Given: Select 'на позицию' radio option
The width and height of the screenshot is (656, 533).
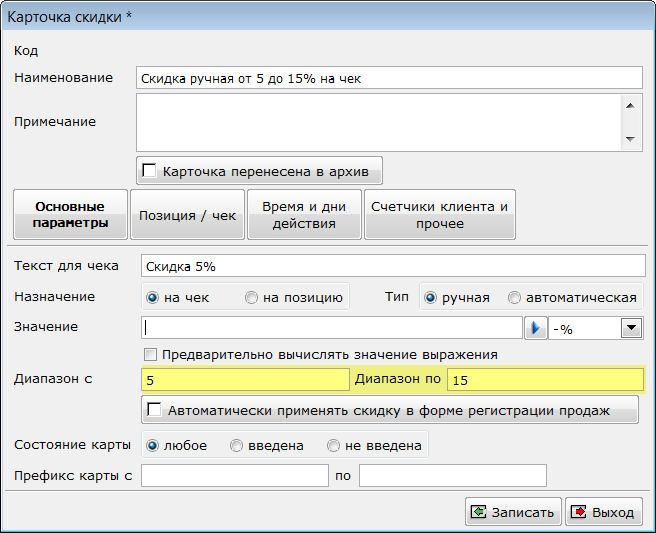Looking at the screenshot, I should 251,297.
